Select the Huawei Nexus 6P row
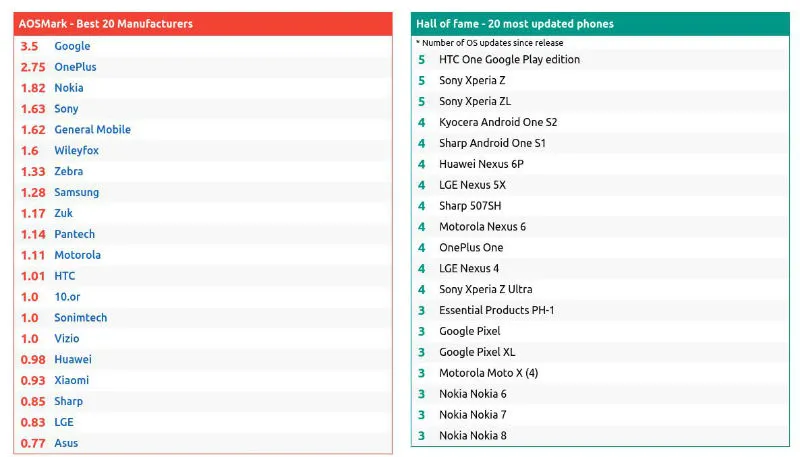 pos(481,164)
